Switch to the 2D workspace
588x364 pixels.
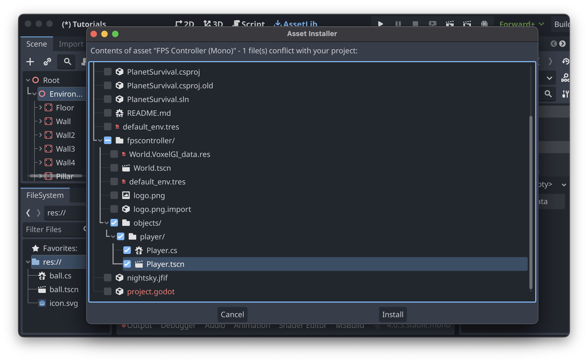pyautogui.click(x=185, y=24)
